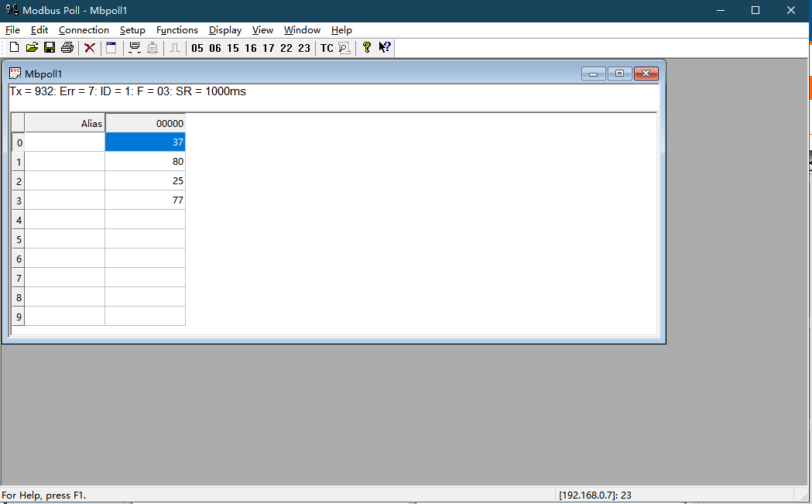Open the Display menu
Image resolution: width=812 pixels, height=504 pixels.
pos(225,30)
